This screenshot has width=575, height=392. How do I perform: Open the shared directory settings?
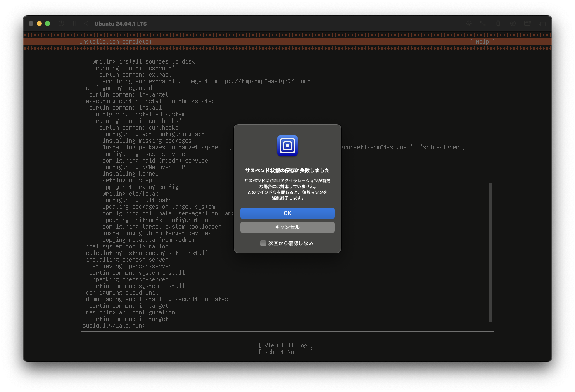coord(527,24)
